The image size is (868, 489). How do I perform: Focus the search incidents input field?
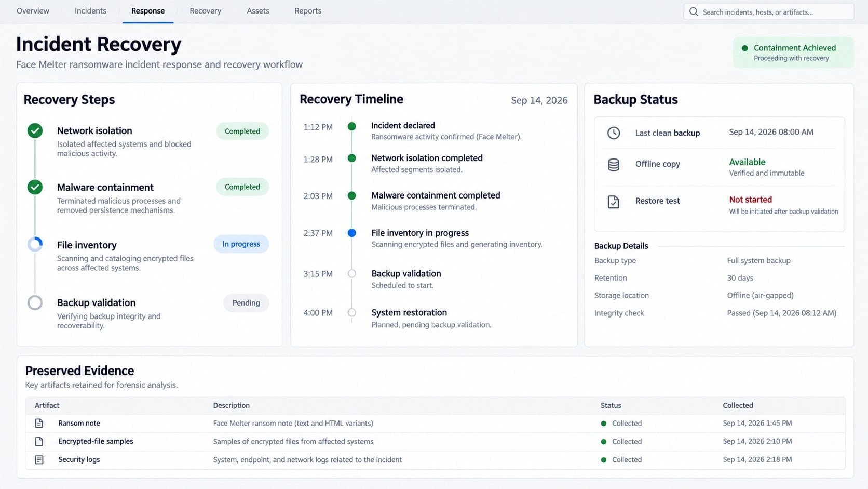tap(769, 11)
